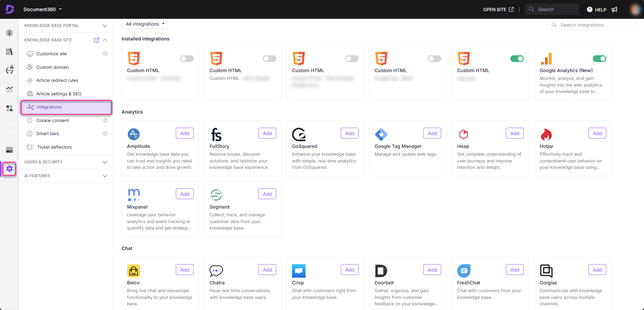Select the Documentation icon in the sidebar
Viewport: 644px width, 310px height.
[9, 52]
